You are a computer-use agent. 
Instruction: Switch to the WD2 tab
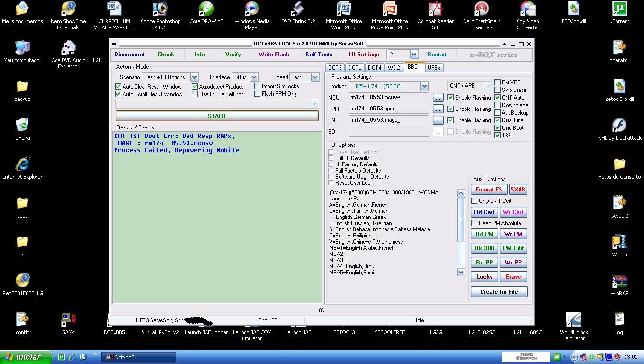(394, 68)
